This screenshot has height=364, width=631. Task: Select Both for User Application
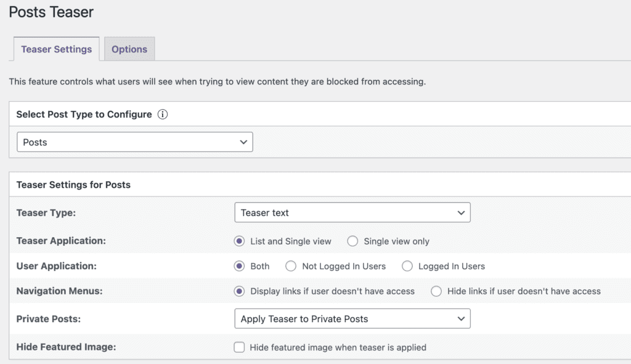(240, 266)
